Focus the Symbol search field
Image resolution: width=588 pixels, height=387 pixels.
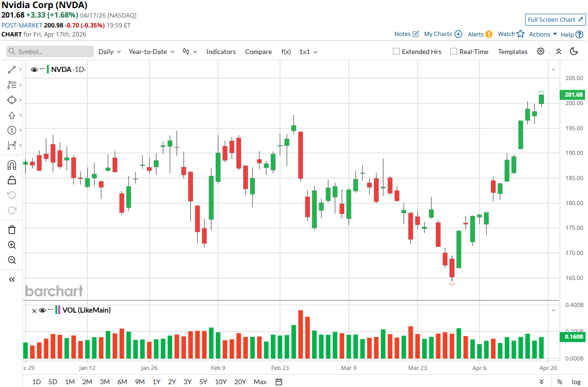(x=50, y=52)
